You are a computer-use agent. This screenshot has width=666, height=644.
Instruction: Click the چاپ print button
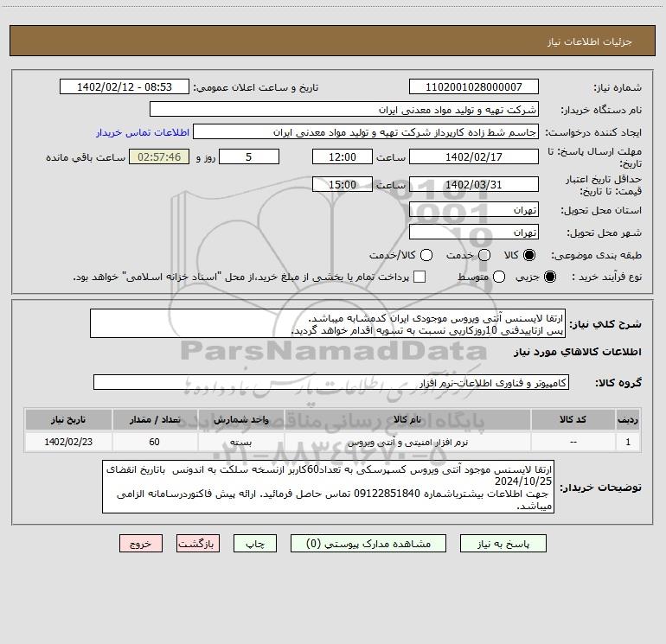[x=255, y=544]
